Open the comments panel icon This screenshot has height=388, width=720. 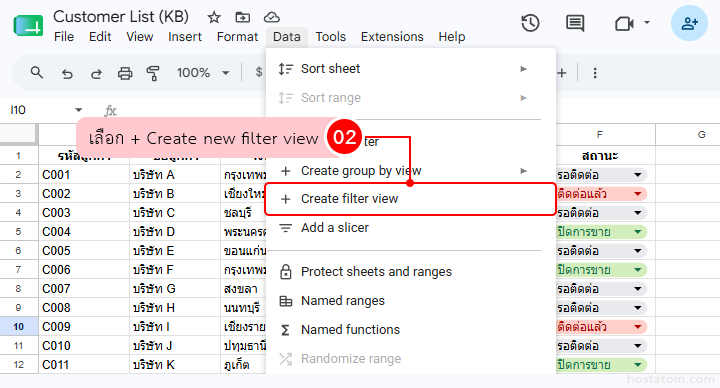(x=575, y=23)
